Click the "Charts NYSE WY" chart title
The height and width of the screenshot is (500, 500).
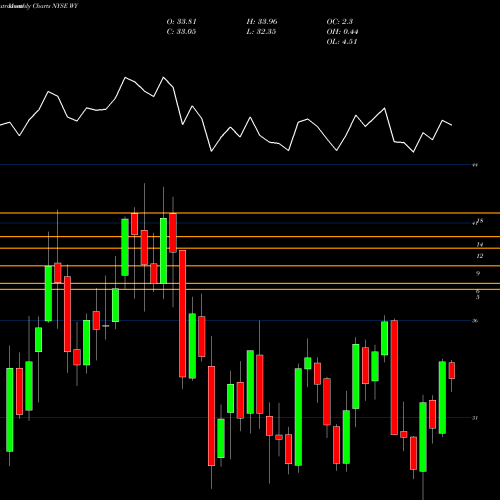point(55,6)
